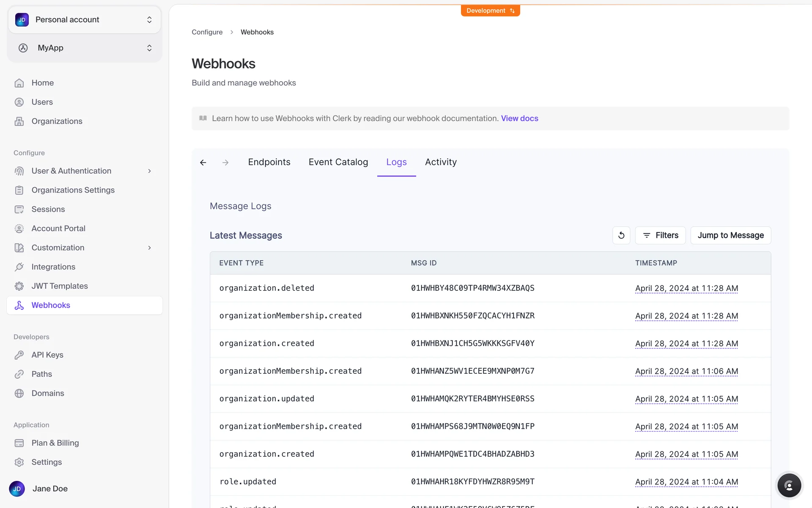
Task: Expand the Customization submenu
Action: [149, 248]
